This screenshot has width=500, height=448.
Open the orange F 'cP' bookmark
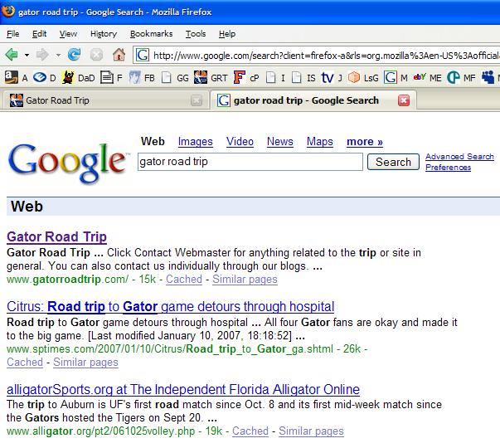point(246,77)
